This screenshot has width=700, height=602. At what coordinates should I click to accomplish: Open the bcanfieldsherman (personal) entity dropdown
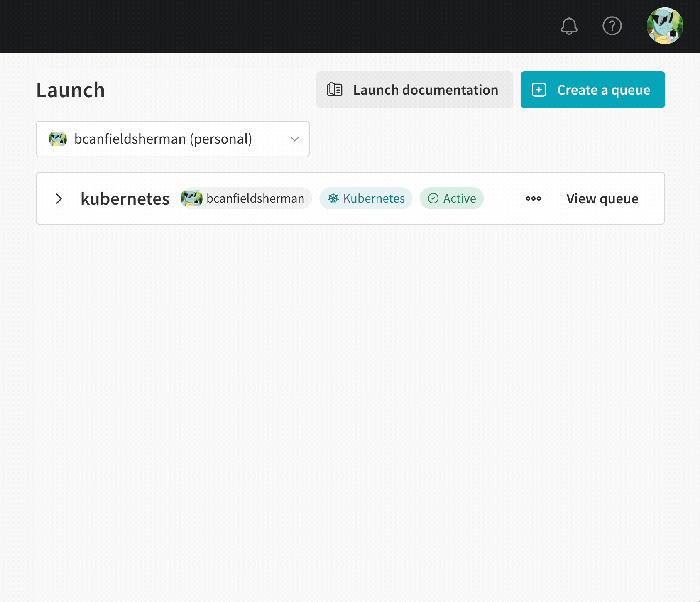coord(172,139)
